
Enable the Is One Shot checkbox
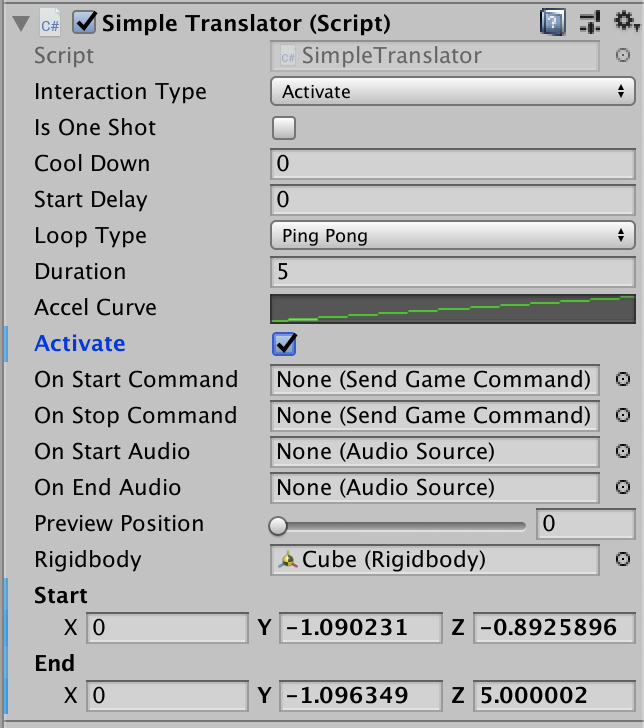tap(284, 128)
